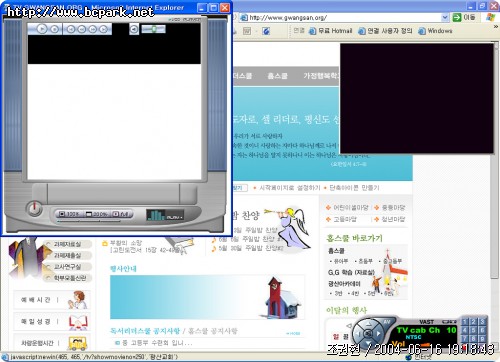Click the rewind button in the VOD player
The image size is (500, 362).
pos(82,29)
